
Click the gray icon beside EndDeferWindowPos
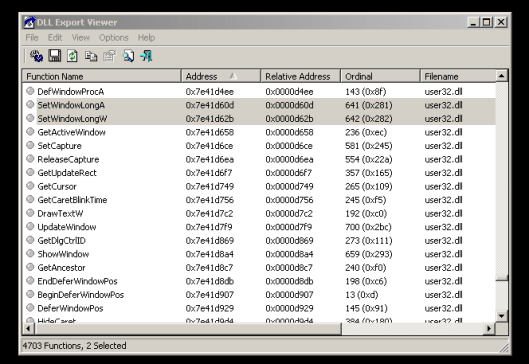30,281
